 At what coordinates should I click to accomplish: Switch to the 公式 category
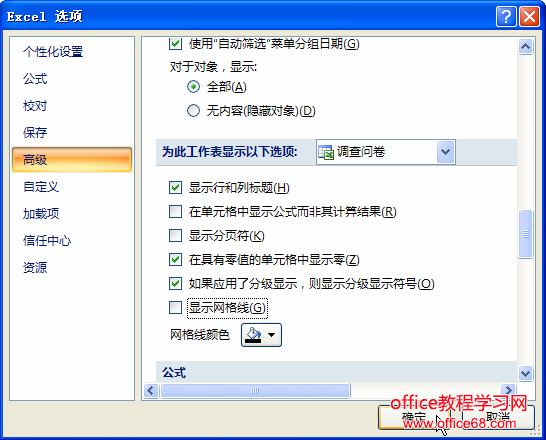(35, 79)
